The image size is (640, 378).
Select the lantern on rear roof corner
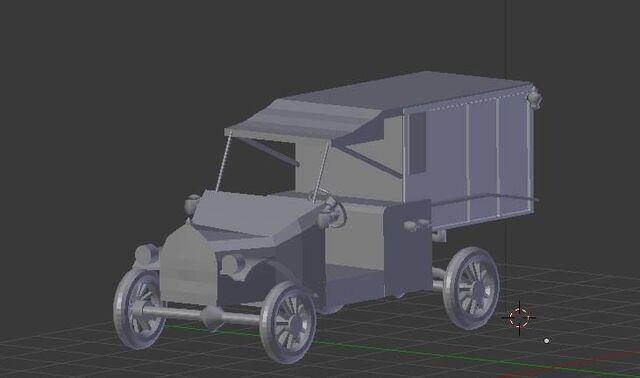click(x=534, y=98)
